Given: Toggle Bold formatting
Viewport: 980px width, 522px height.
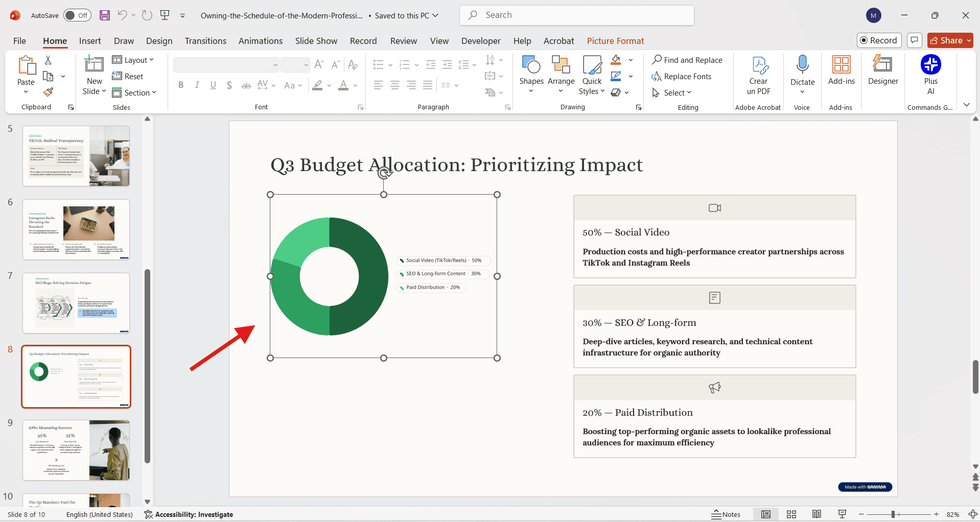Looking at the screenshot, I should tap(181, 85).
